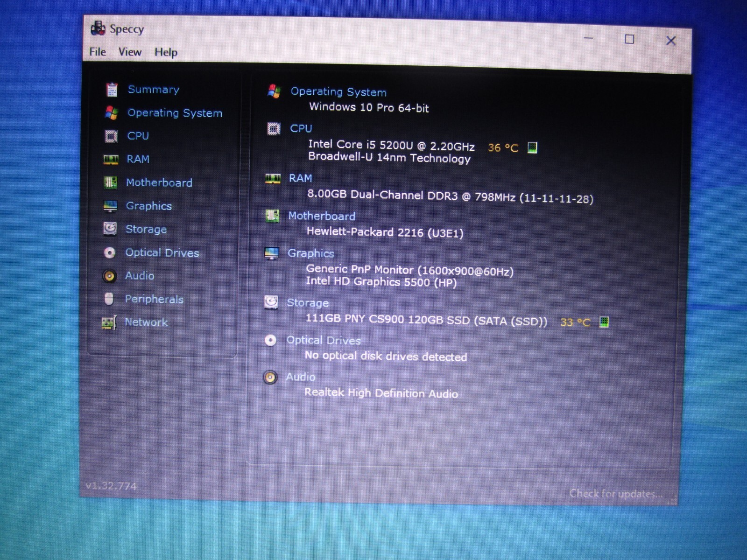Image resolution: width=747 pixels, height=560 pixels.
Task: Show Graphics details from sidebar
Action: coord(149,206)
